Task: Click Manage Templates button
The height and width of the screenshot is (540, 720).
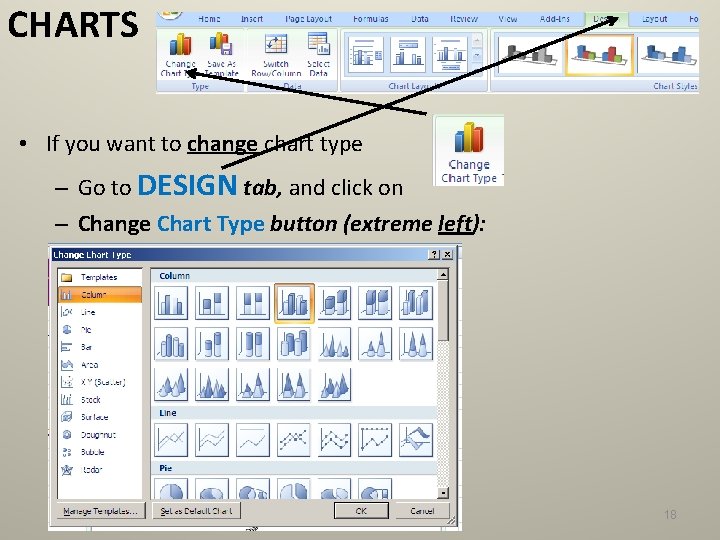Action: tap(101, 511)
